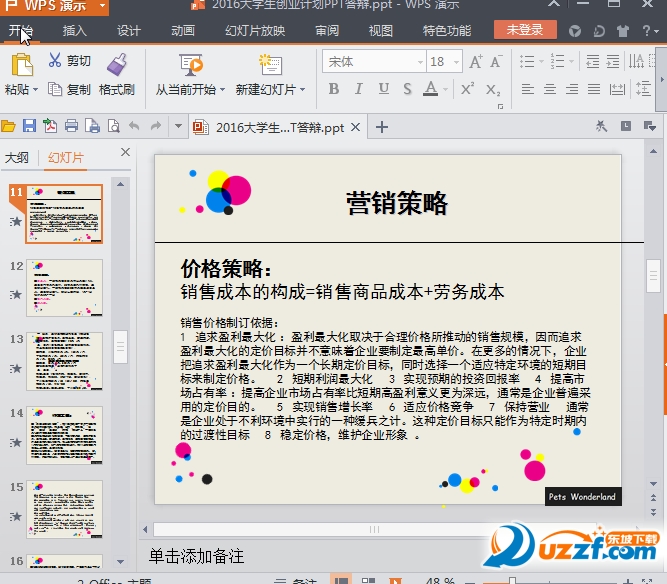This screenshot has width=667, height=584.
Task: Click the add notes area (单击添加备注)
Action: pyautogui.click(x=196, y=555)
